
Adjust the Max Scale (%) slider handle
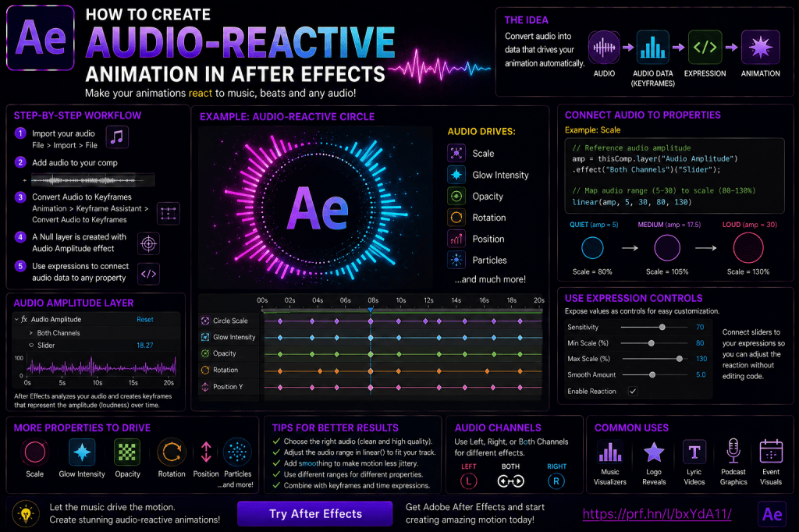(x=680, y=359)
